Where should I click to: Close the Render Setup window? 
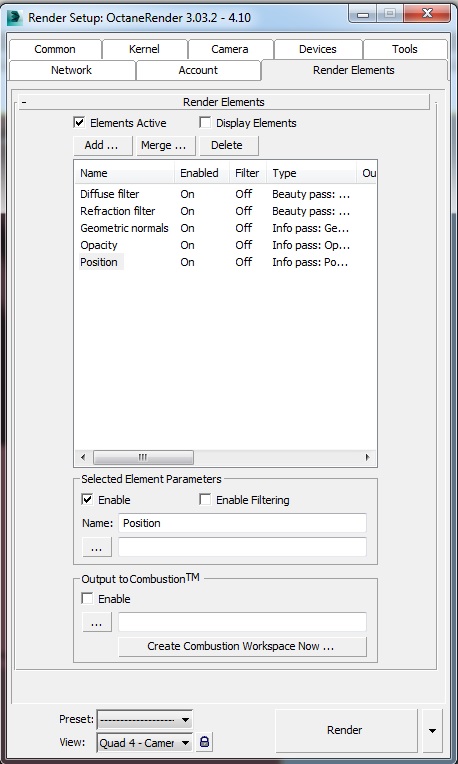tap(427, 15)
